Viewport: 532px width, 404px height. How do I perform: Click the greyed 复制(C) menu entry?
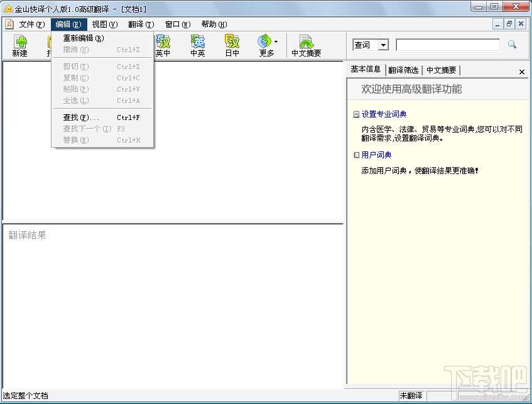(102, 78)
